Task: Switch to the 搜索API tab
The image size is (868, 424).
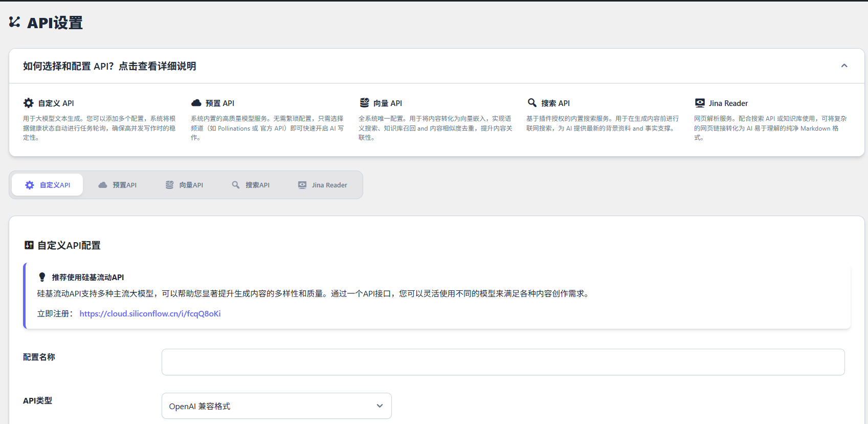Action: pyautogui.click(x=251, y=185)
